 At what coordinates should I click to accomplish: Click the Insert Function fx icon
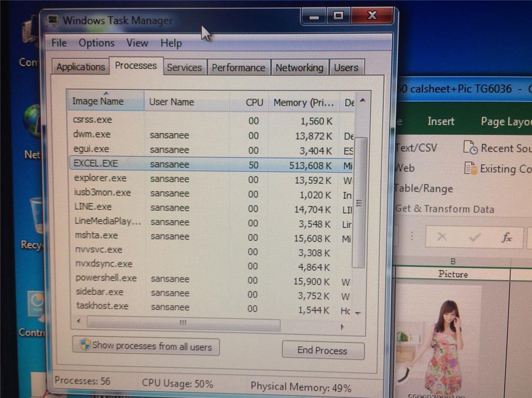pos(507,237)
